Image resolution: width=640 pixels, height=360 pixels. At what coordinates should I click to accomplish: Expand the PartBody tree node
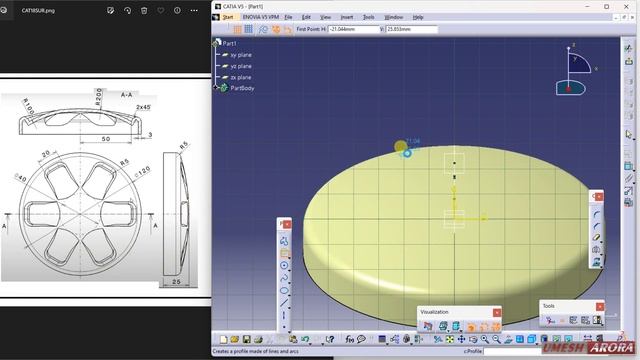click(x=216, y=87)
